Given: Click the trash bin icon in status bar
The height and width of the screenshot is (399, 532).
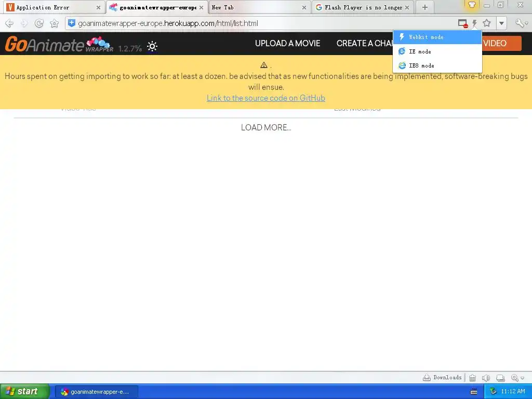Looking at the screenshot, I should point(472,378).
